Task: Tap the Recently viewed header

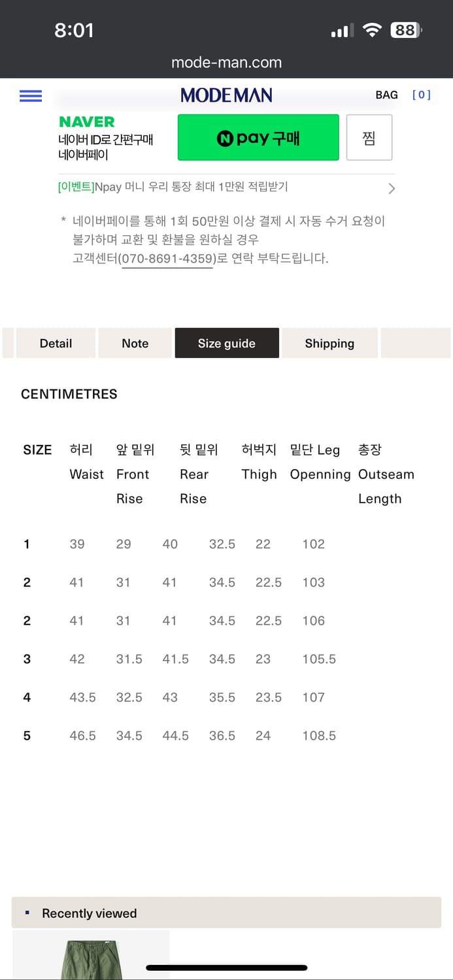Action: [x=89, y=913]
